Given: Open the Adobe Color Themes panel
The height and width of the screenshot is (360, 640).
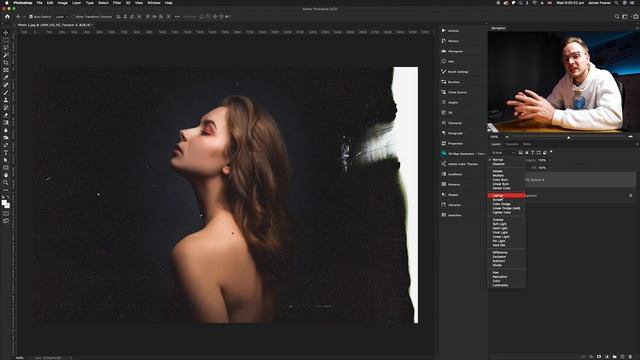Looking at the screenshot, I should [459, 164].
